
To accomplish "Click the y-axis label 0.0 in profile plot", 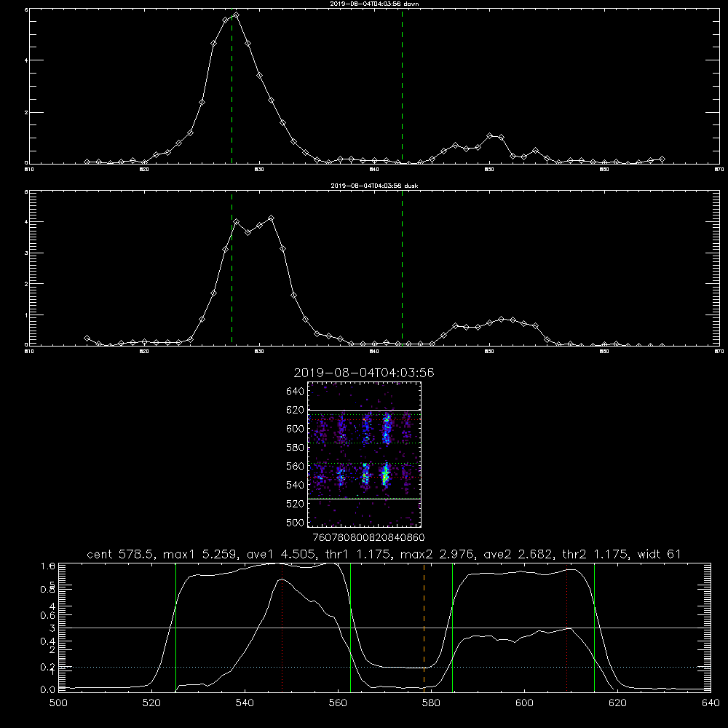I will click(x=48, y=689).
